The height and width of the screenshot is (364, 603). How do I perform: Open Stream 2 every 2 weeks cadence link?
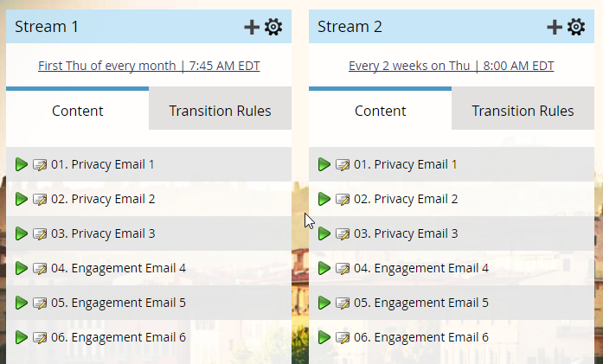tap(452, 66)
